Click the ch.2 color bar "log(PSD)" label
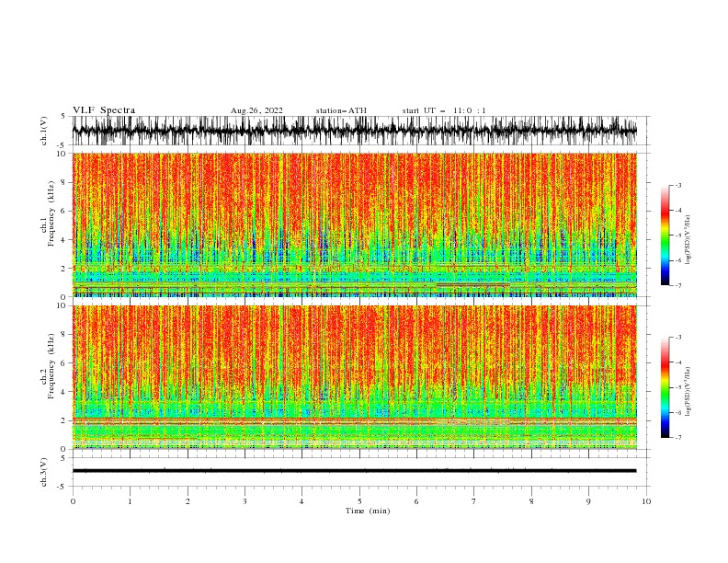Screen dimensions: 728x563 (x=688, y=392)
